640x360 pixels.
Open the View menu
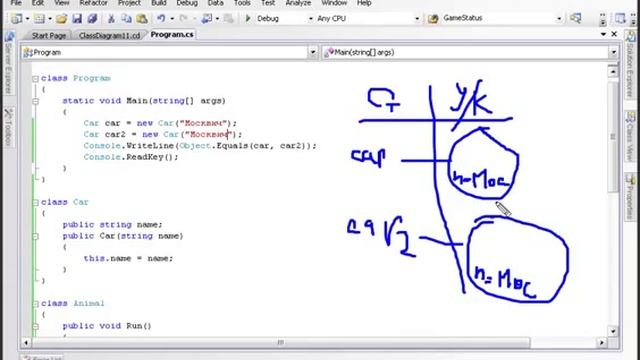point(62,3)
